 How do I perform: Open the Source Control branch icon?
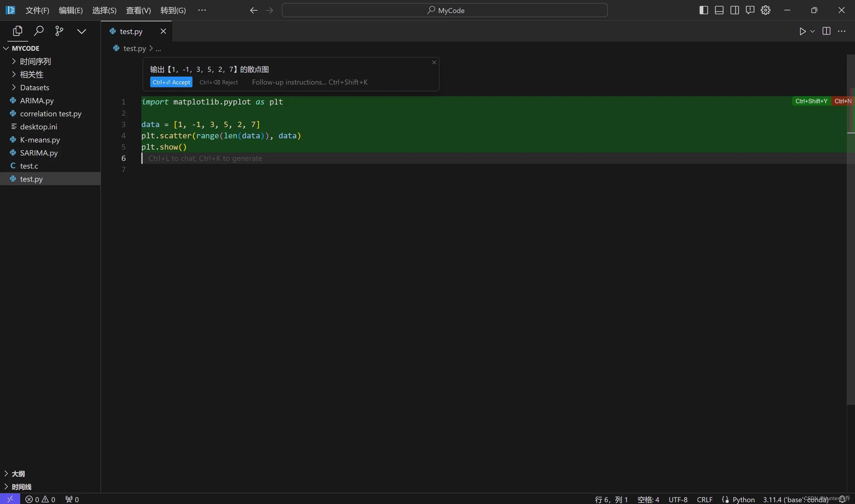59,31
